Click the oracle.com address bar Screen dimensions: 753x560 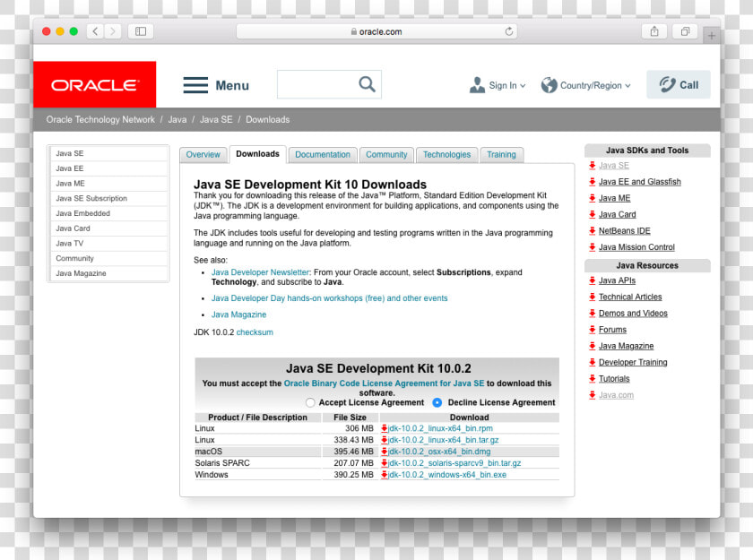click(377, 31)
